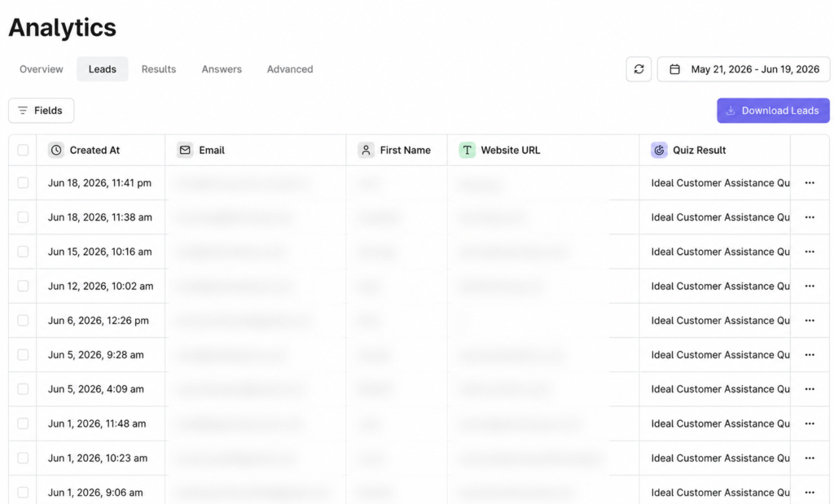The image size is (834, 504).
Task: Click the Download Leads button
Action: point(773,111)
